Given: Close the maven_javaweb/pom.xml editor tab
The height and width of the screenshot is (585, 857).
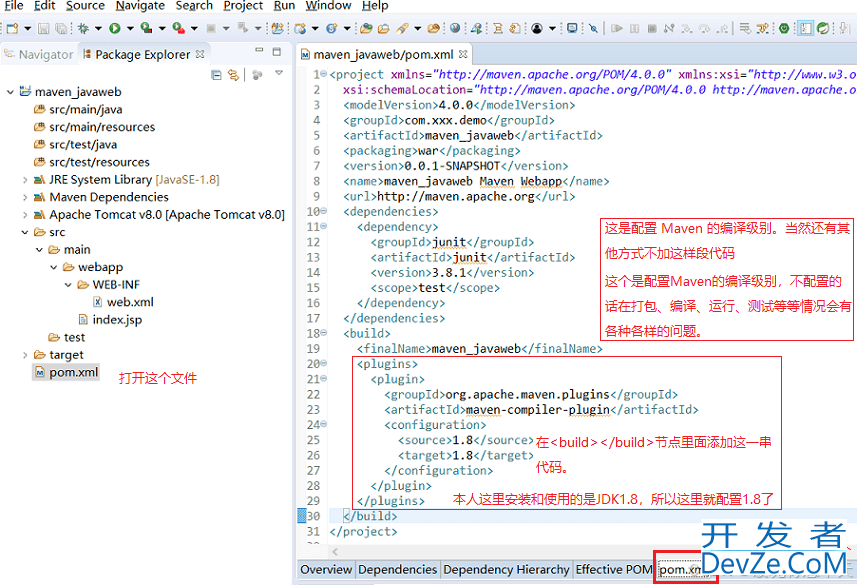Looking at the screenshot, I should point(463,54).
